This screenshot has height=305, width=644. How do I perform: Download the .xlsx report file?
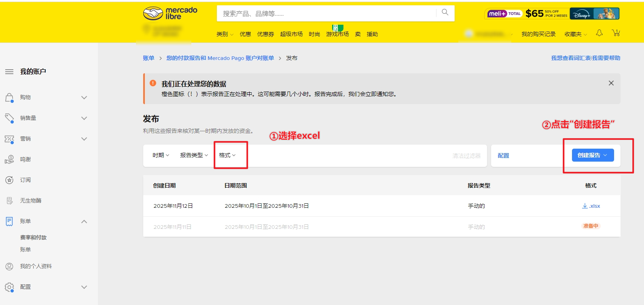point(591,206)
